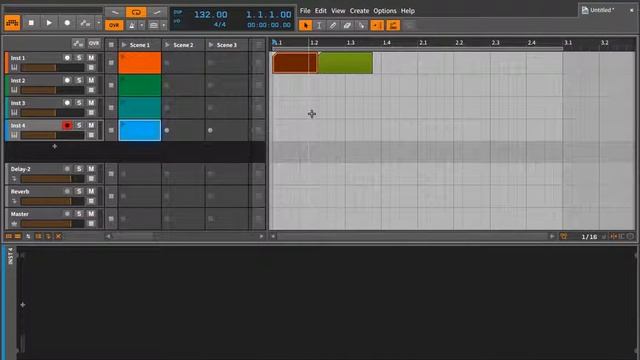
Task: Select dark red arranger clip at 1.1
Action: (295, 62)
